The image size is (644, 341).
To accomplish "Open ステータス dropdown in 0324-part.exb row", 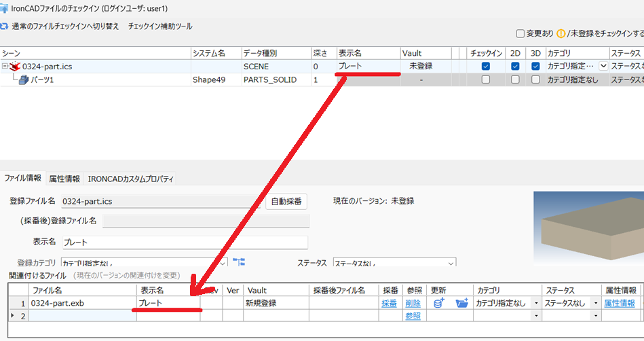I will [x=596, y=303].
